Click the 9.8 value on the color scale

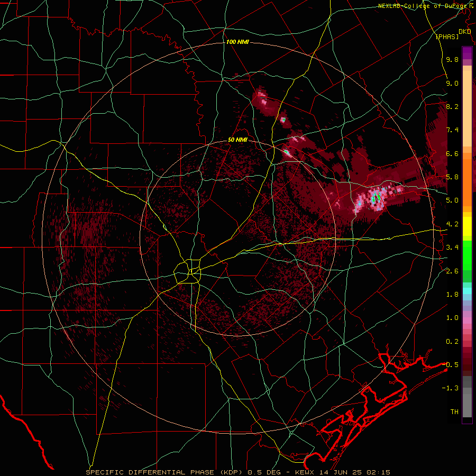[452, 59]
